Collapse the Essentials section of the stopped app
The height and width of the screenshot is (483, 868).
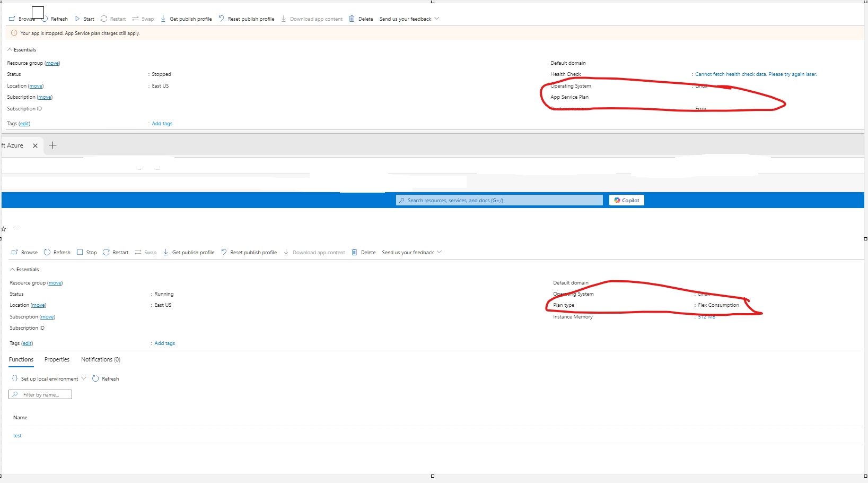[x=22, y=49]
